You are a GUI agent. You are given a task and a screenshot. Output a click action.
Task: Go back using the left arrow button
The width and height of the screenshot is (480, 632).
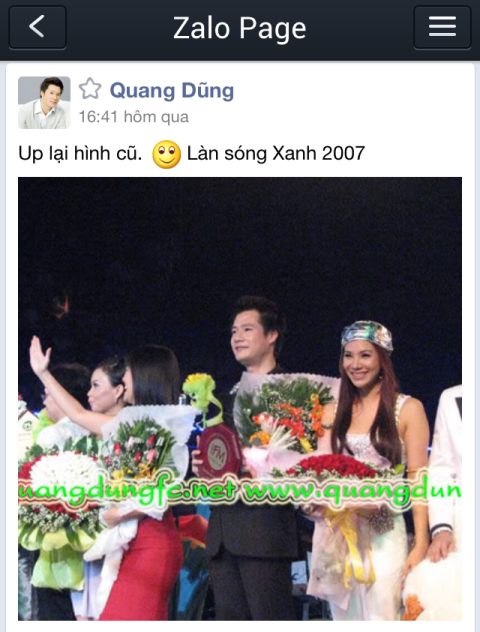(37, 27)
